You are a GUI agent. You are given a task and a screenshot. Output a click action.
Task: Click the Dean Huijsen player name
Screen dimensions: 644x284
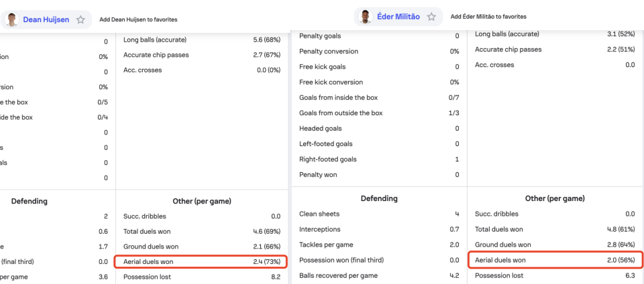coord(46,19)
